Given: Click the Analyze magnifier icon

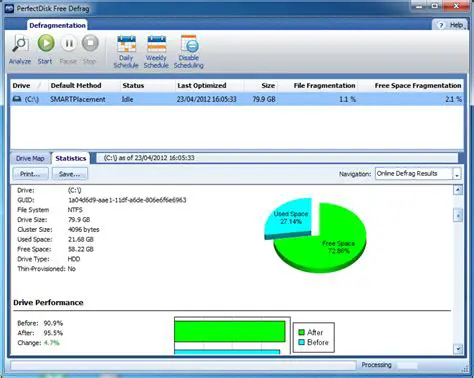Looking at the screenshot, I should (x=21, y=44).
